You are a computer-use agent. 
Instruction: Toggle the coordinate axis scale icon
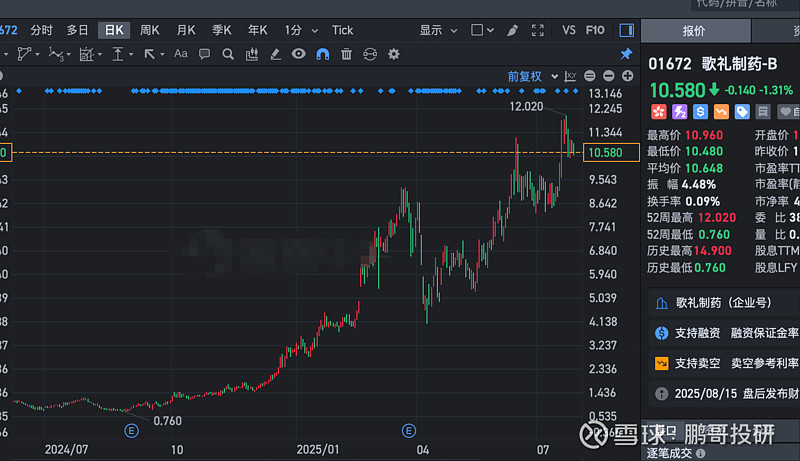570,76
